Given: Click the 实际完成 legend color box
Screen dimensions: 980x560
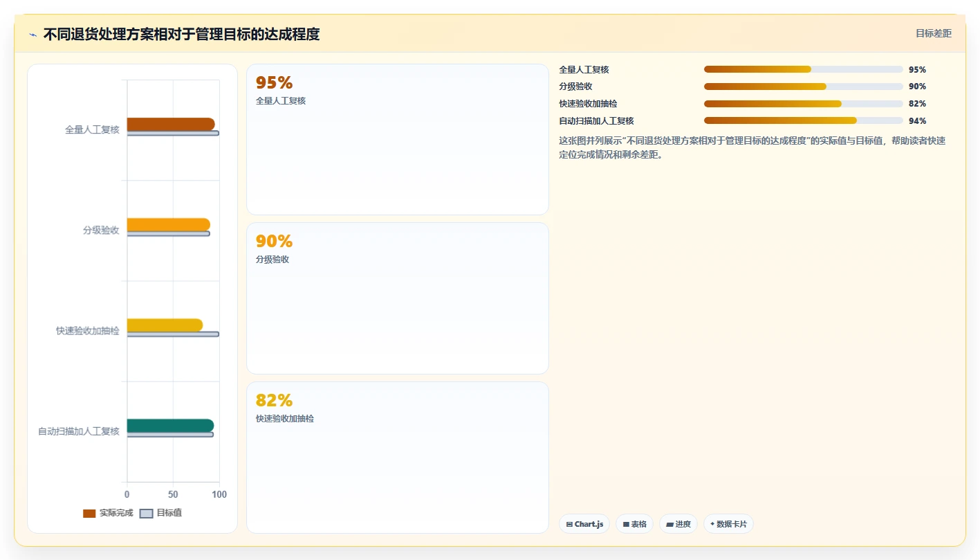Looking at the screenshot, I should [x=89, y=514].
